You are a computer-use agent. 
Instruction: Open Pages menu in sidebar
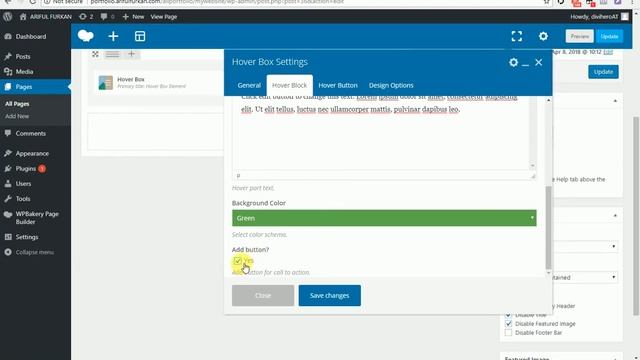click(24, 87)
